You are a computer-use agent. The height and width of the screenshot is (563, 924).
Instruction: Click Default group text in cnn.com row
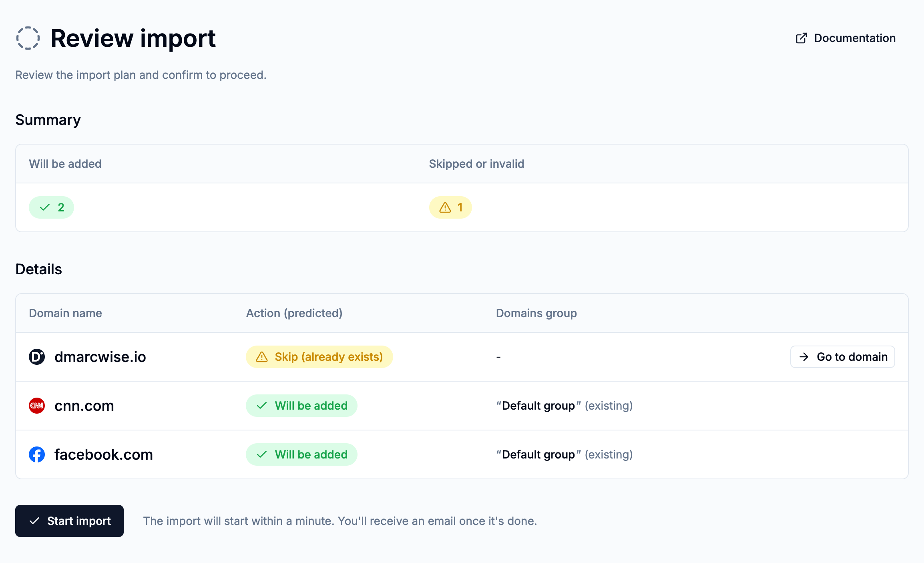click(538, 406)
